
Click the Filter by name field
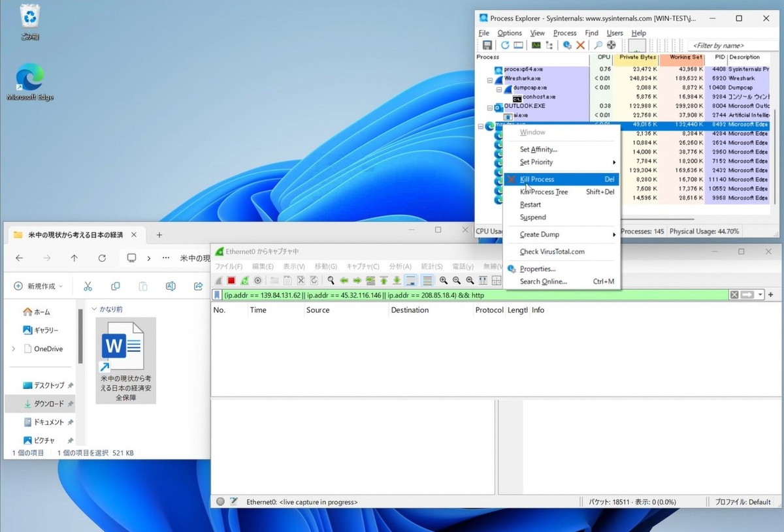(732, 45)
